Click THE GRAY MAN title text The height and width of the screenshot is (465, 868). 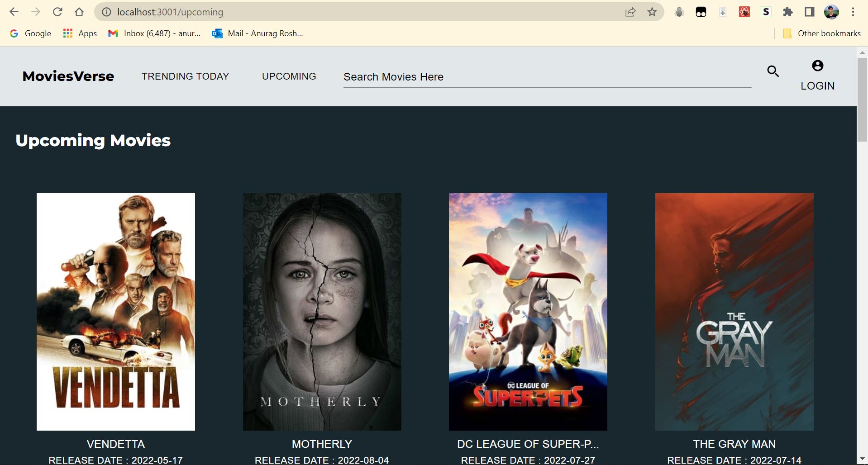coord(734,444)
